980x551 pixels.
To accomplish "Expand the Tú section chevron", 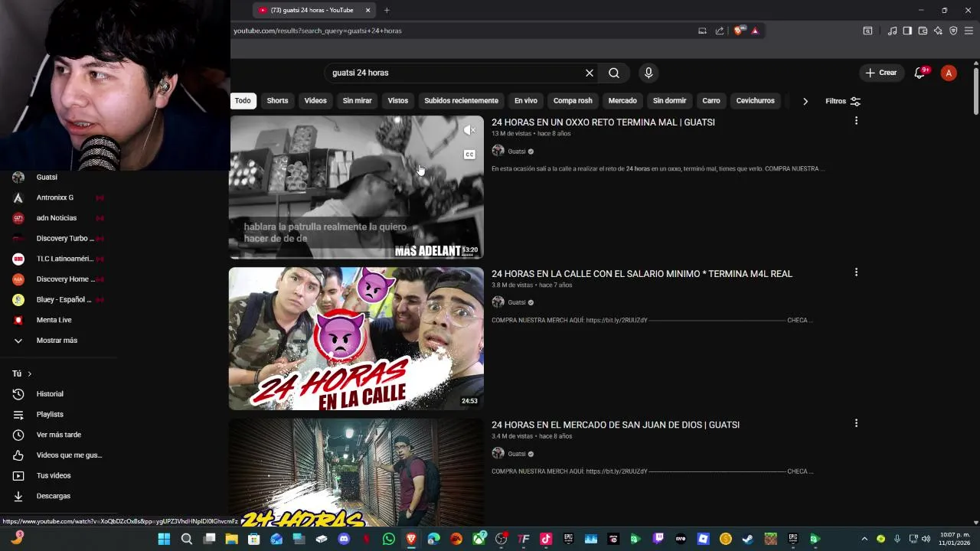I will click(x=29, y=373).
